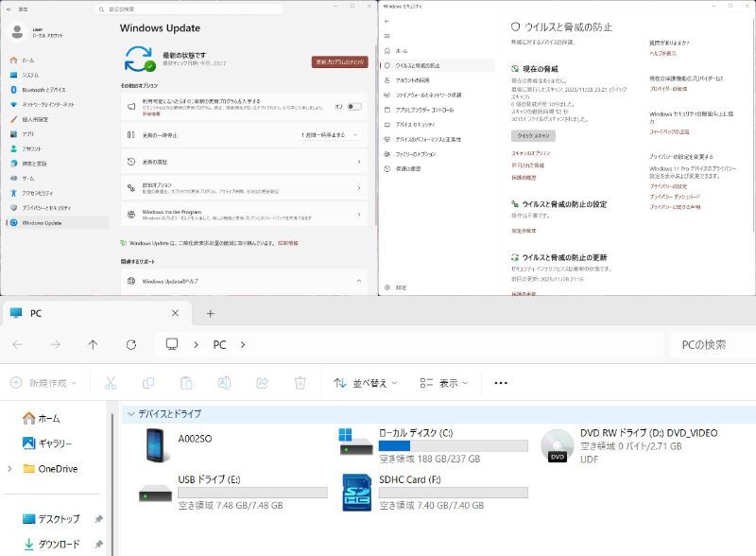Click the Copy icon in Explorer toolbar
This screenshot has width=756, height=556.
coord(148,383)
